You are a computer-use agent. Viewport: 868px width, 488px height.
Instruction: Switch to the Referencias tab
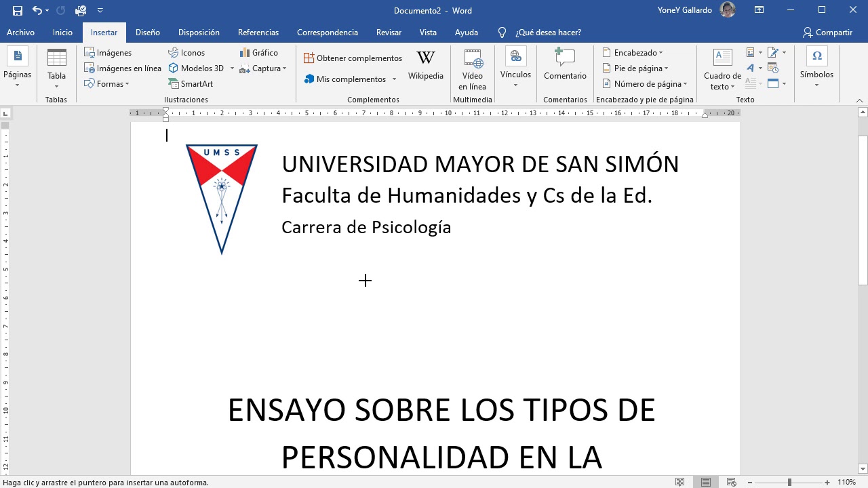click(258, 33)
